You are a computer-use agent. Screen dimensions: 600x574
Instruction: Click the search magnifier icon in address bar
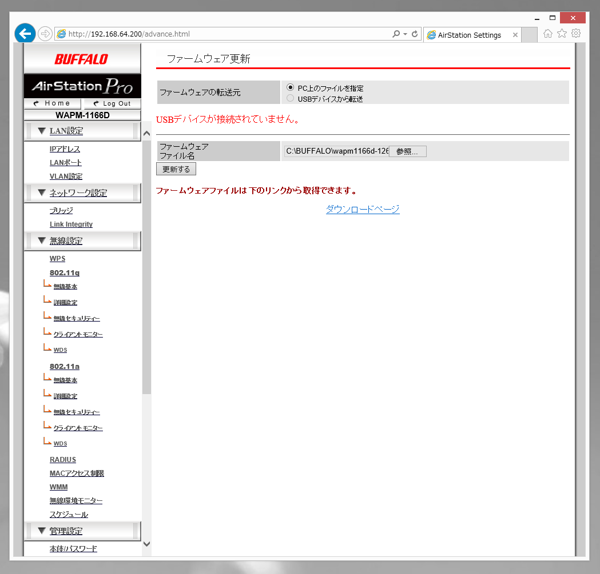point(396,34)
